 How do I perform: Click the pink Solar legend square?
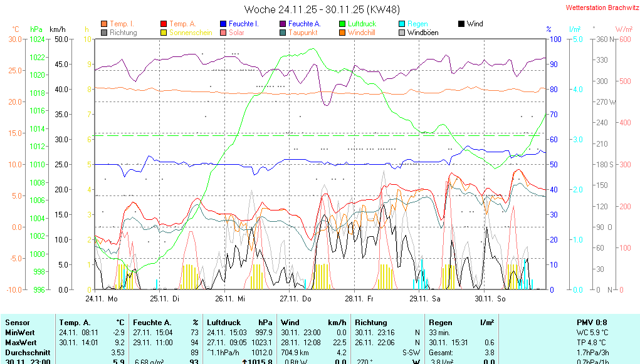223,33
